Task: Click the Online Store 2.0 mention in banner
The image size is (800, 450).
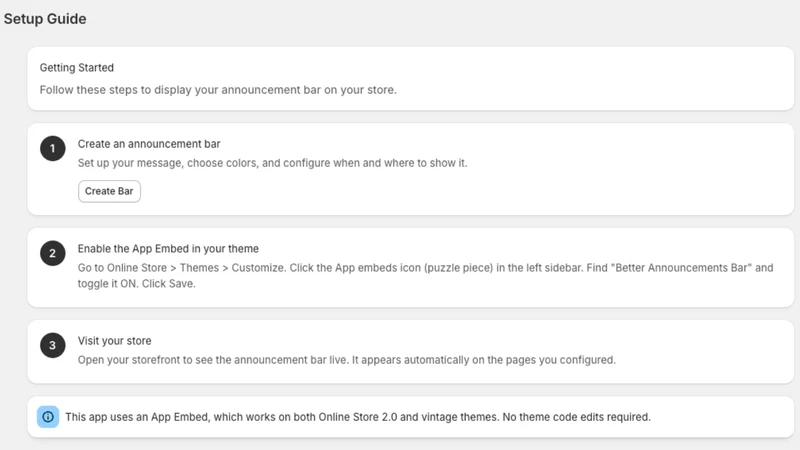Action: click(358, 417)
